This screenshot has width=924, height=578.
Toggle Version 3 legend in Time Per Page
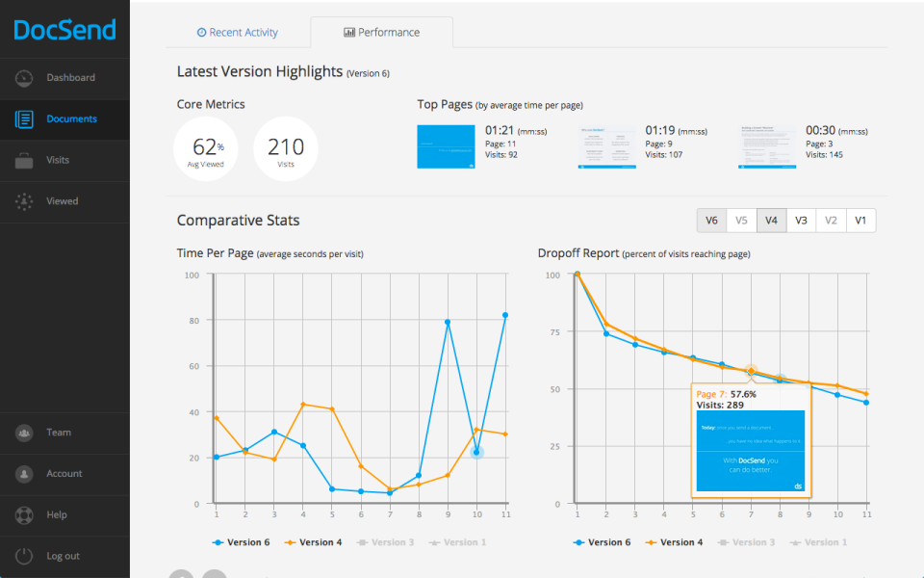coord(385,542)
